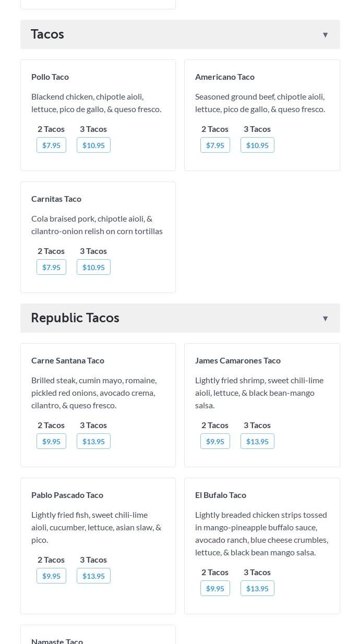360x644 pixels.
Task: Pick Pablo Pascado Taco $9.95 price
Action: [x=51, y=576]
